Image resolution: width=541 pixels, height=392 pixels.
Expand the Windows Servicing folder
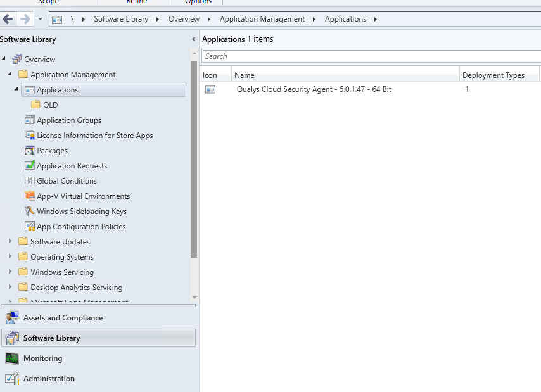pos(10,272)
